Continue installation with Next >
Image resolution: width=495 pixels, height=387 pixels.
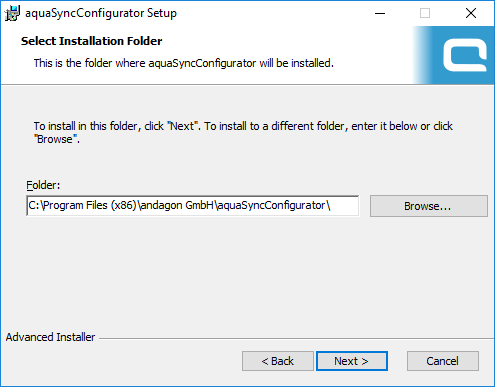(352, 361)
